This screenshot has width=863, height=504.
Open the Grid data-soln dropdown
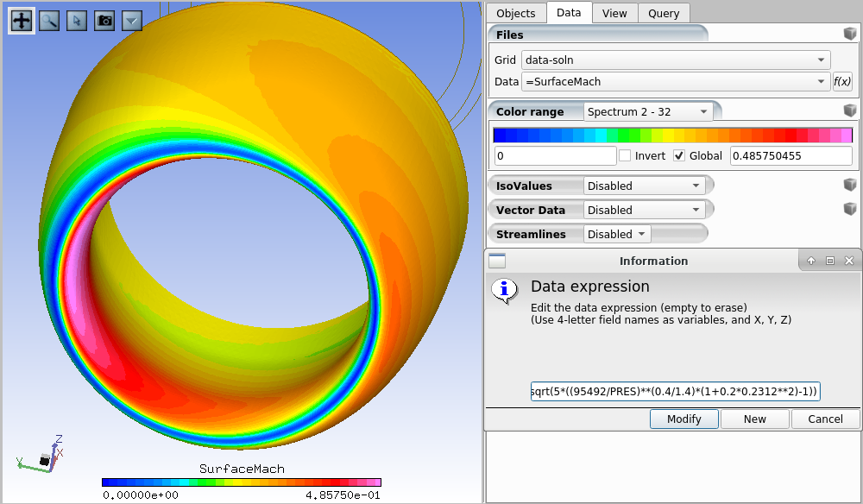click(675, 60)
